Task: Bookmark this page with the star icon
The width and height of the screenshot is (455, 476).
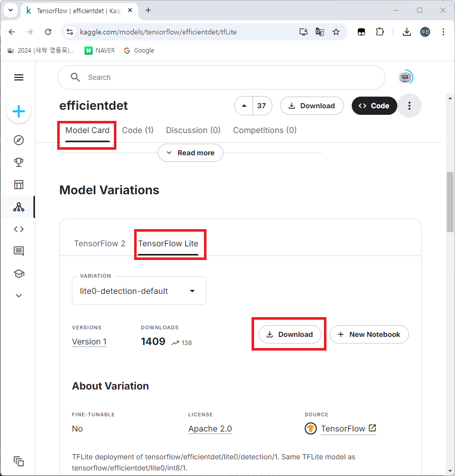Action: point(336,32)
